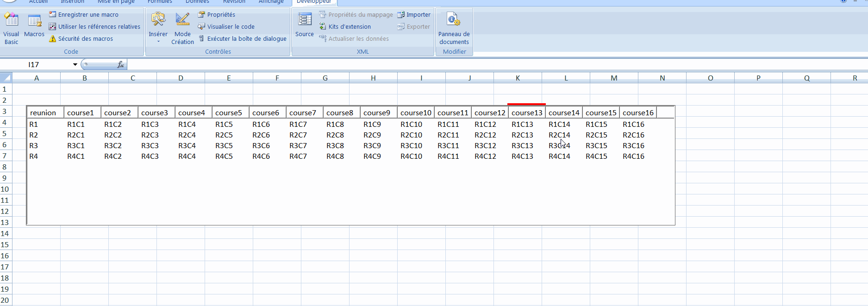The height and width of the screenshot is (306, 868).
Task: Click the R1C7 list entry
Action: click(298, 124)
